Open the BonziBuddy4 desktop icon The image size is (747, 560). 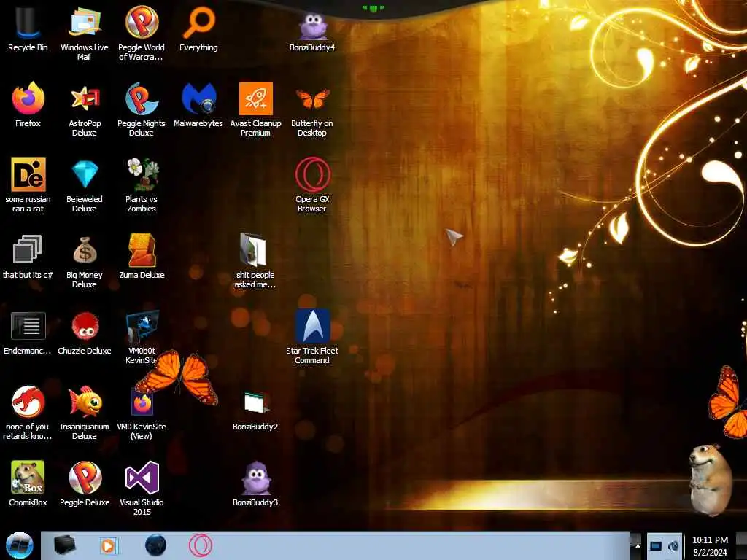click(312, 31)
